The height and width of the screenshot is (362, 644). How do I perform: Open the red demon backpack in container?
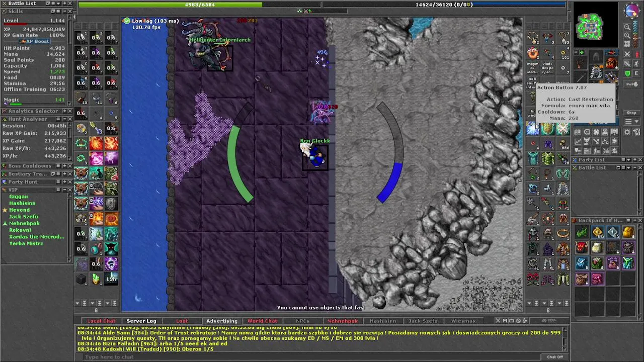582,247
